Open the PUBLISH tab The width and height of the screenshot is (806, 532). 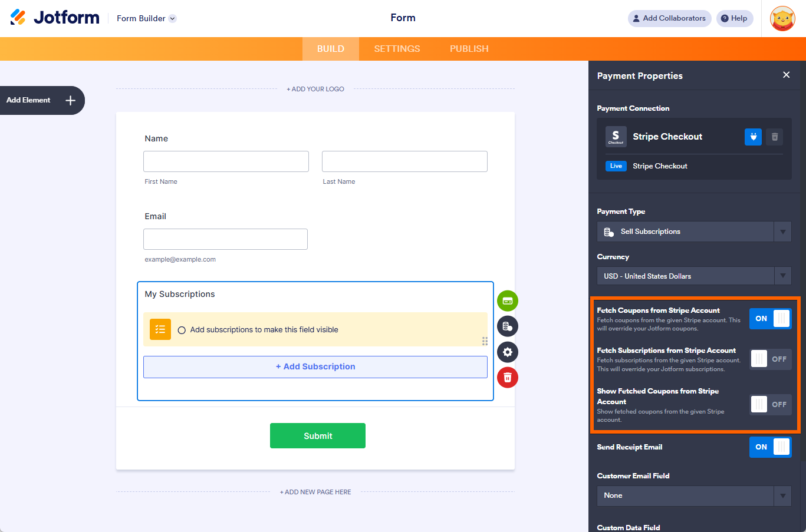[469, 48]
